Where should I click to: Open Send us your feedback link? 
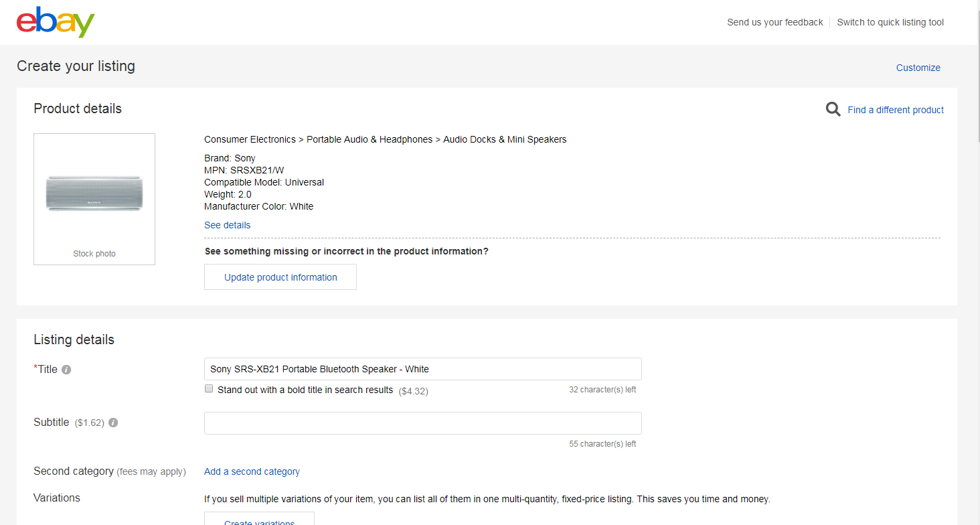click(775, 22)
